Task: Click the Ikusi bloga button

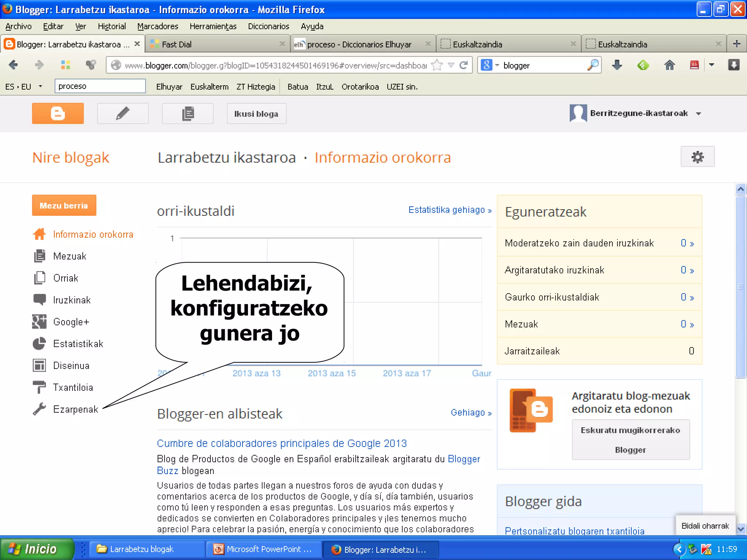Action: (x=256, y=113)
